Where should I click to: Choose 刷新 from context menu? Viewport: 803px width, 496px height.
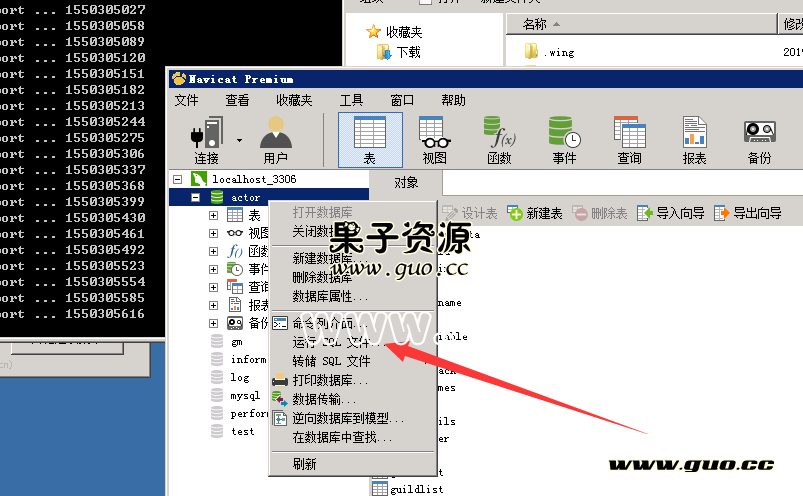(x=352, y=464)
